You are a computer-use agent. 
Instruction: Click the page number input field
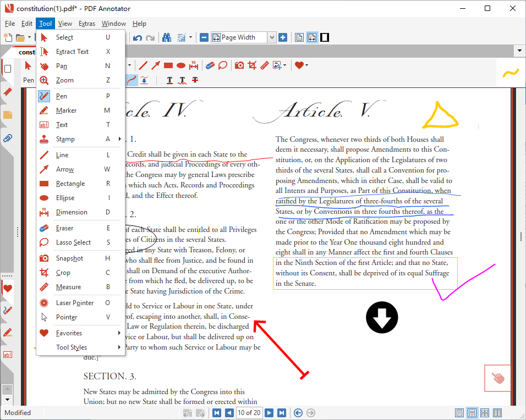click(249, 413)
